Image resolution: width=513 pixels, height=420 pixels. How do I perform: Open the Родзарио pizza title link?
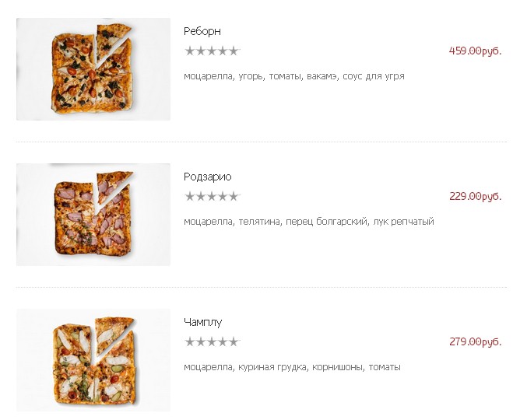coord(207,177)
